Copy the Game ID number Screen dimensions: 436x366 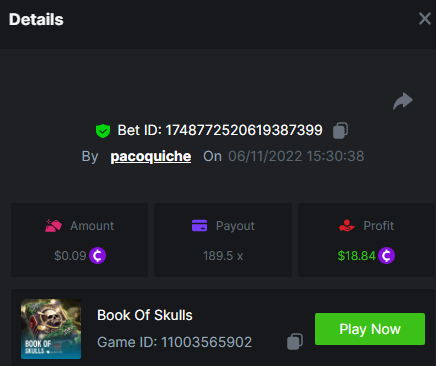click(x=295, y=341)
